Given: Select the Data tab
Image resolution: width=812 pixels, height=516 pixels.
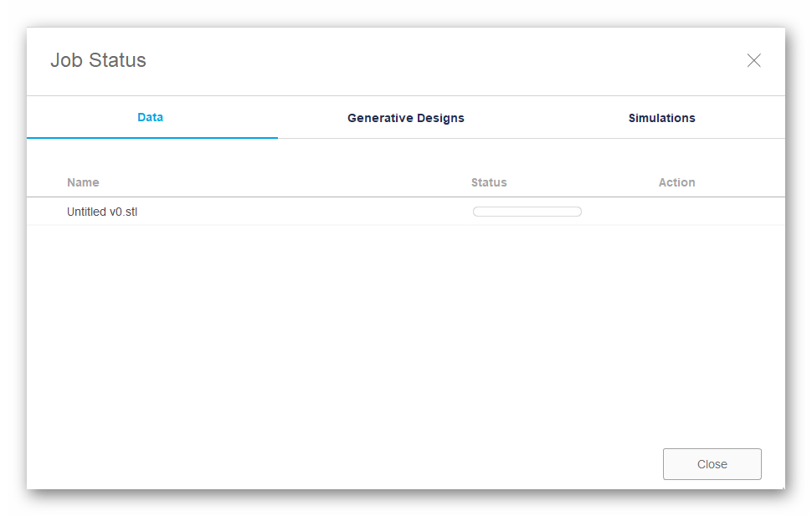Looking at the screenshot, I should click(x=151, y=117).
